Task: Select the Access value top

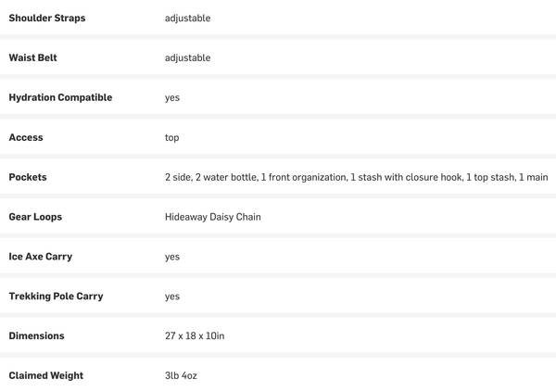Action: (x=172, y=138)
